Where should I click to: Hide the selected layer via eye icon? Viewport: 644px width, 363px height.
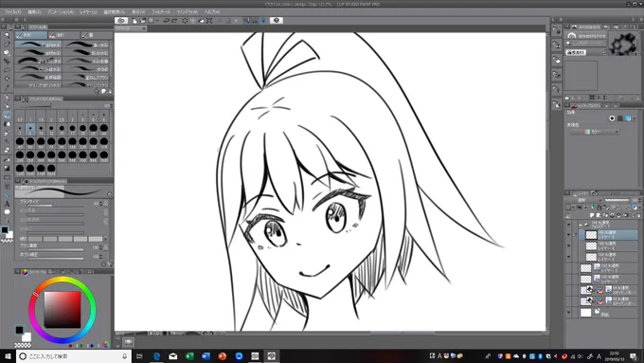[x=568, y=235]
